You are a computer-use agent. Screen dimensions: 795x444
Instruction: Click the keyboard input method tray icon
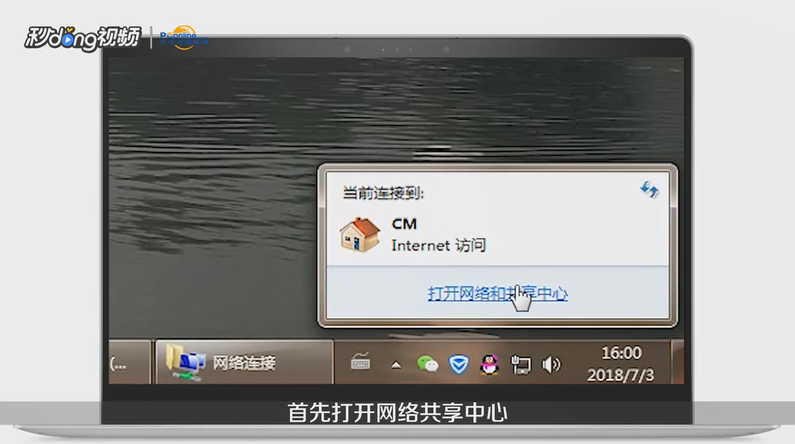coord(360,362)
